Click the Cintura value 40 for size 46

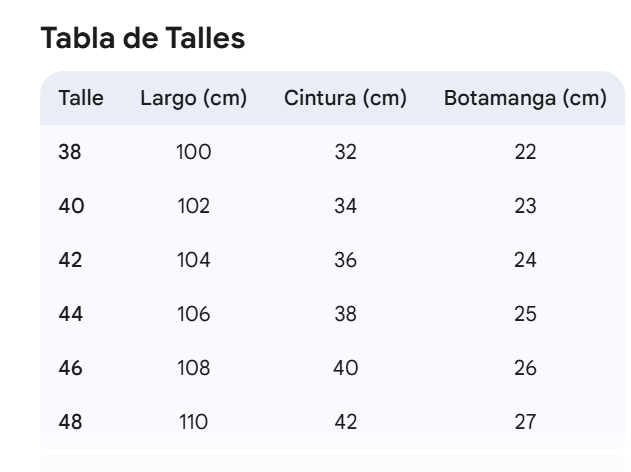[346, 368]
